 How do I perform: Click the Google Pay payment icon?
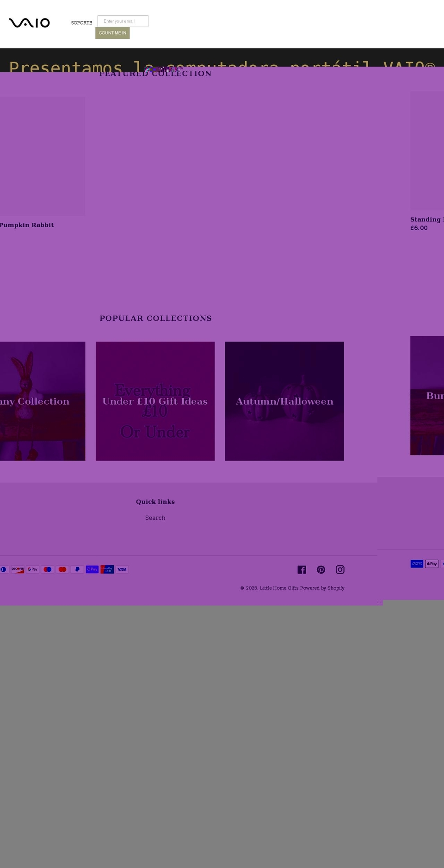(32, 569)
